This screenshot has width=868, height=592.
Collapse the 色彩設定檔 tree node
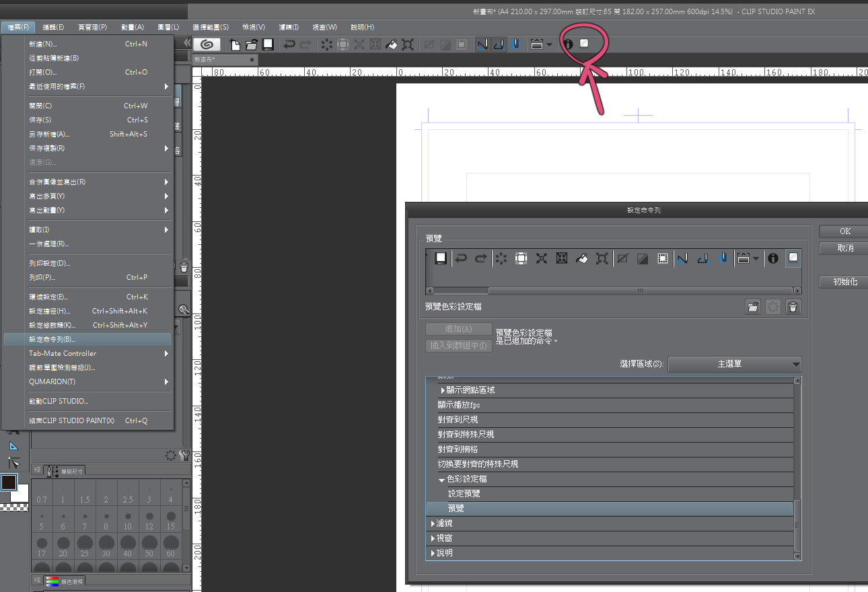[442, 480]
